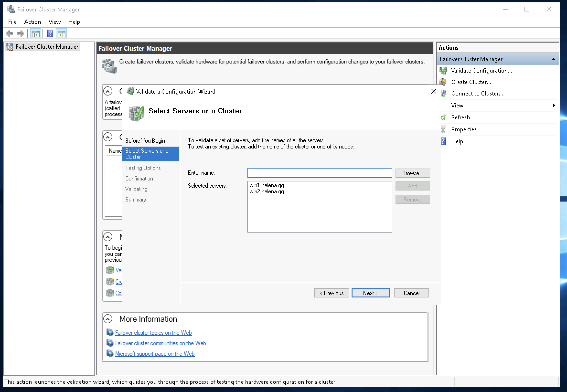The width and height of the screenshot is (567, 392).
Task: Click the Browse... button
Action: (412, 173)
